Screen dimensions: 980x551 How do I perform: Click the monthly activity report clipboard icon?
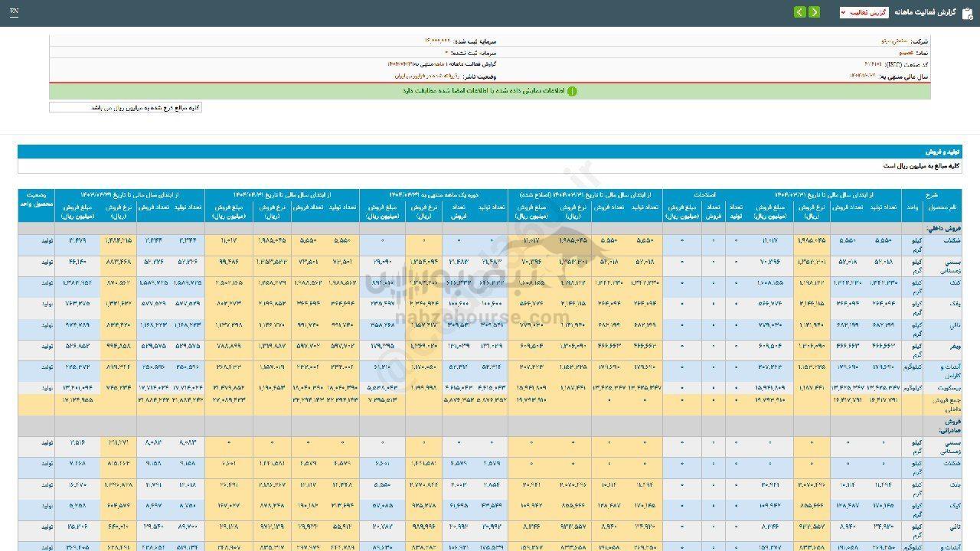point(967,12)
